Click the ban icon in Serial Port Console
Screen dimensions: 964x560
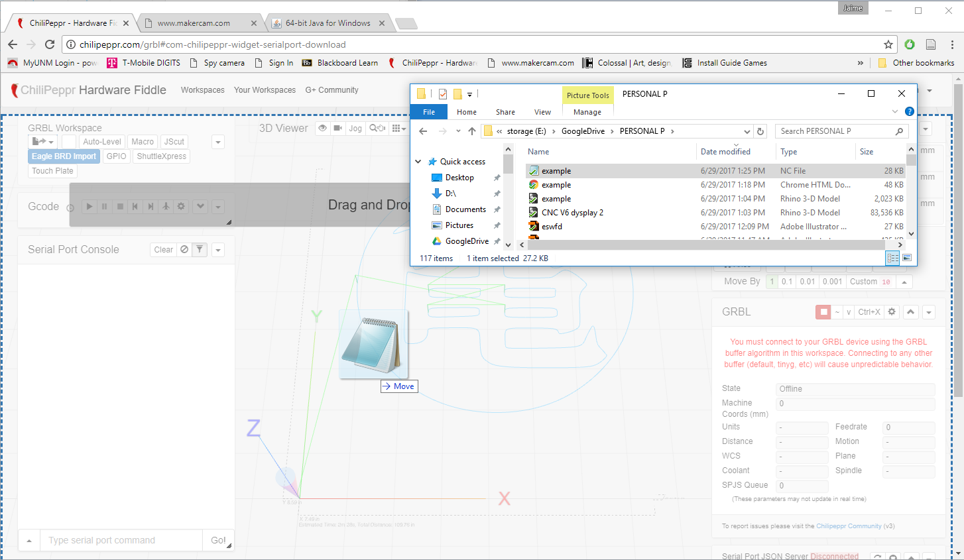(184, 250)
